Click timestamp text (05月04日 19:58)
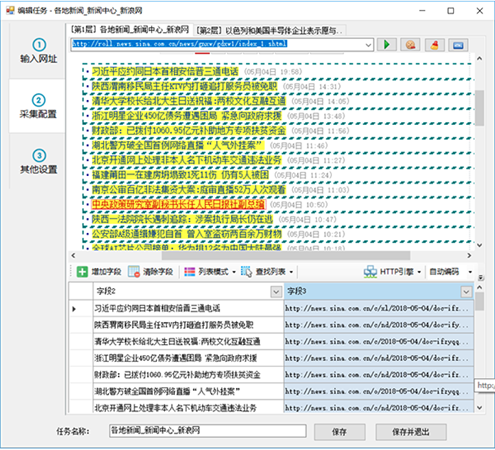Screen dimensions: 495x450 [273, 72]
